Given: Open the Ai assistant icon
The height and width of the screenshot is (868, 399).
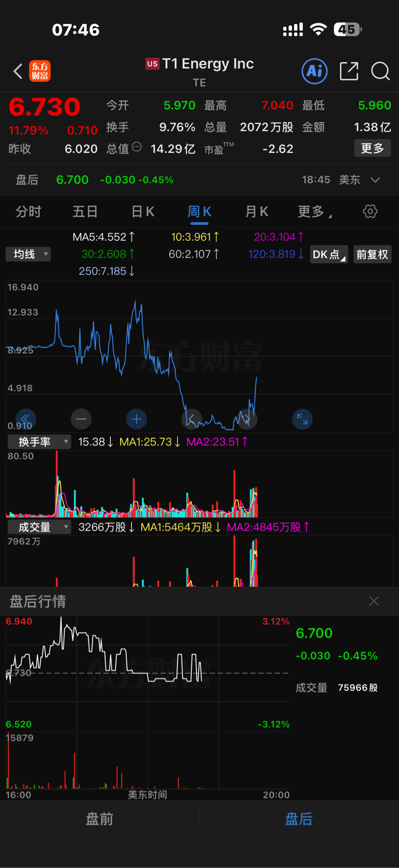Looking at the screenshot, I should (314, 71).
